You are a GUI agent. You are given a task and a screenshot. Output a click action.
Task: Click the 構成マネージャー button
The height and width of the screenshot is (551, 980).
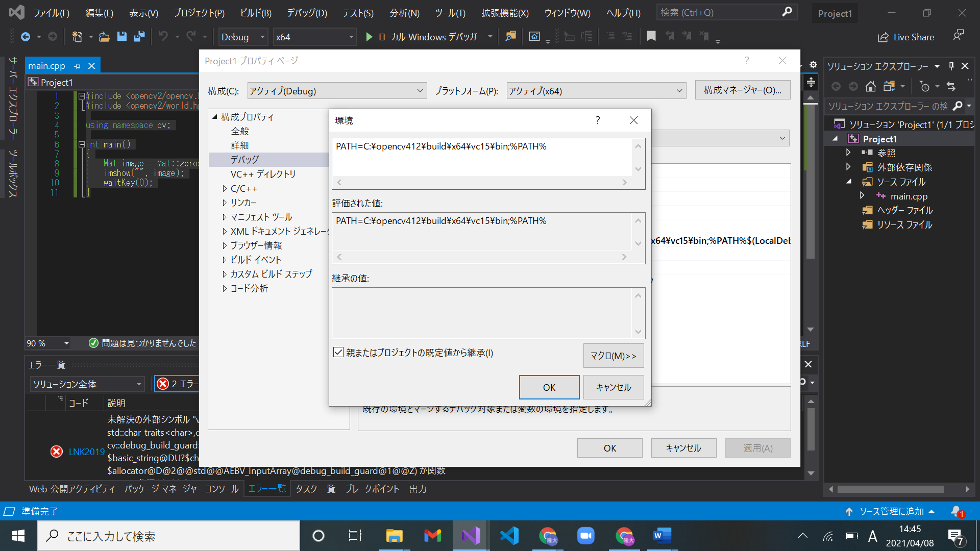click(x=742, y=90)
